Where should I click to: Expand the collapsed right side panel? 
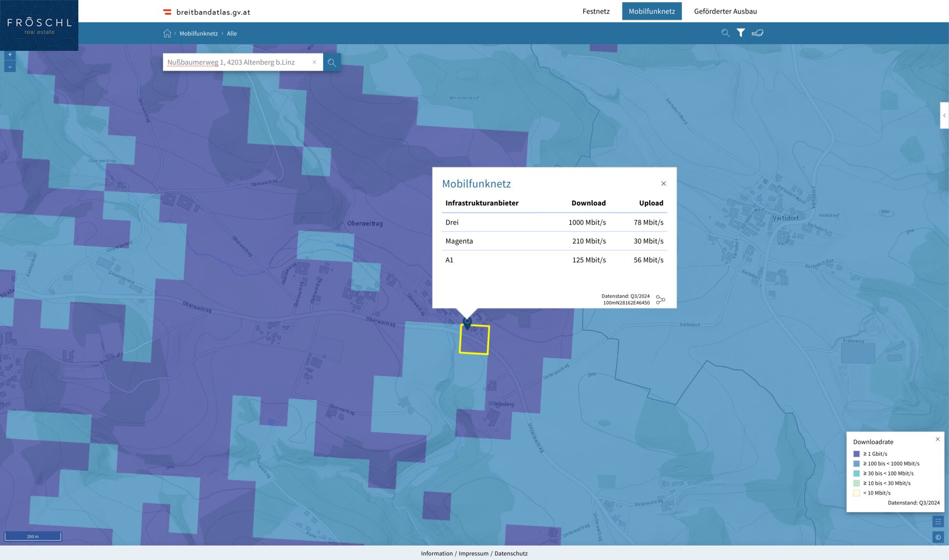coord(944,116)
